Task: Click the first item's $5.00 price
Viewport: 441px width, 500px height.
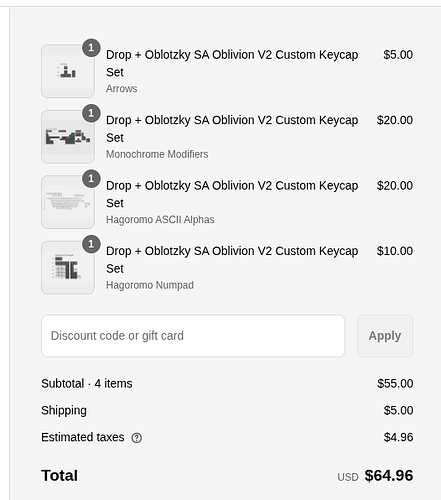Action: click(x=398, y=55)
